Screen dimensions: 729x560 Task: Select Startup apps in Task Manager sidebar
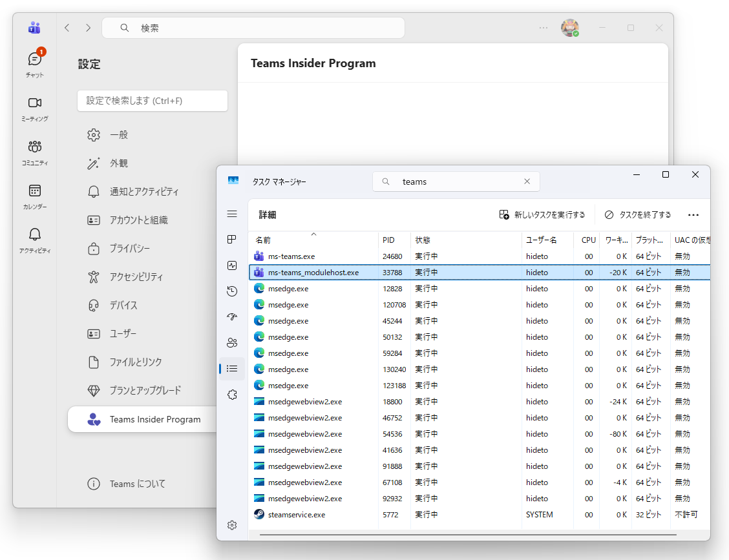click(232, 316)
